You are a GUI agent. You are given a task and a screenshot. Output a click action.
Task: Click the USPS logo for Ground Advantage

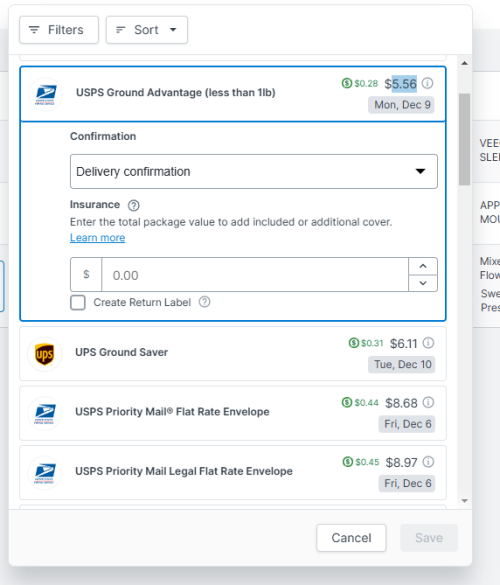45,95
